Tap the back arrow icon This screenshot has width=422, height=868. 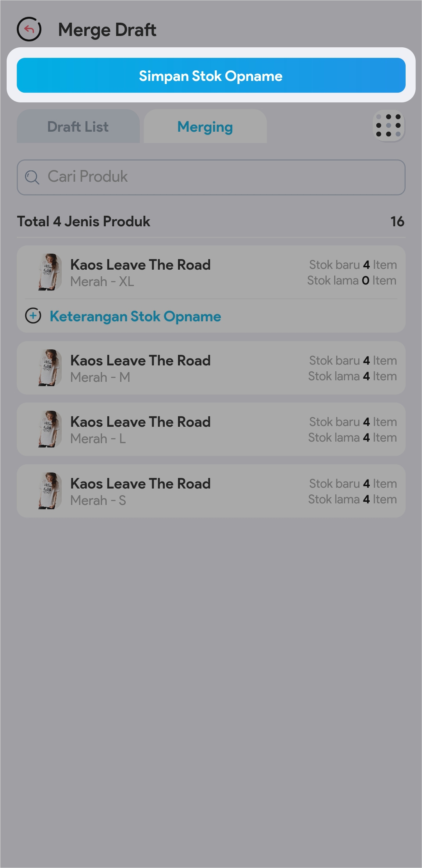click(29, 29)
